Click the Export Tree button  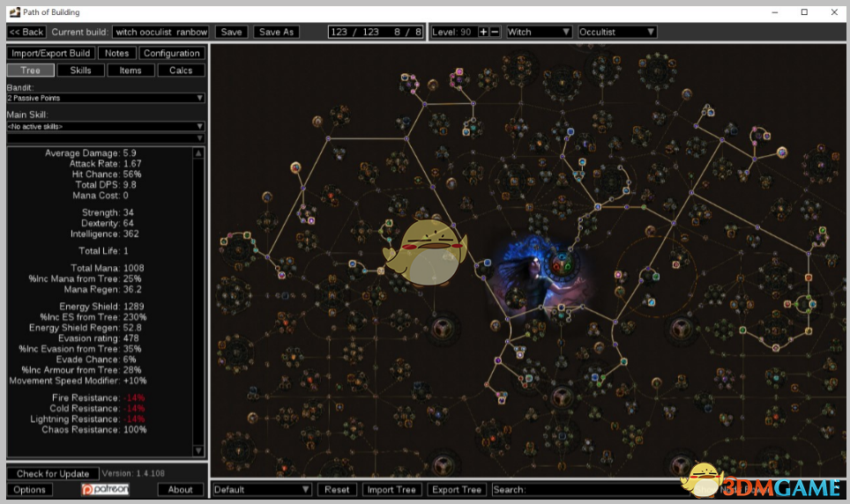(456, 489)
